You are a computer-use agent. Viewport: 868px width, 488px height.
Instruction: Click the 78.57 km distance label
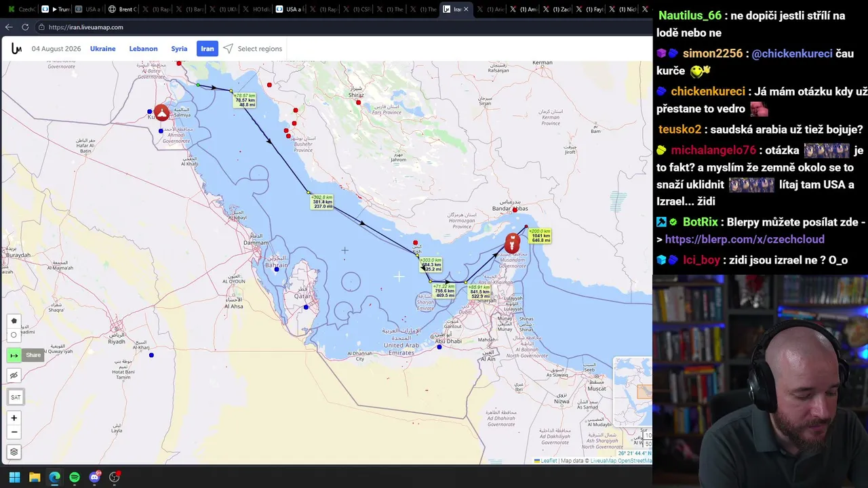click(x=245, y=100)
